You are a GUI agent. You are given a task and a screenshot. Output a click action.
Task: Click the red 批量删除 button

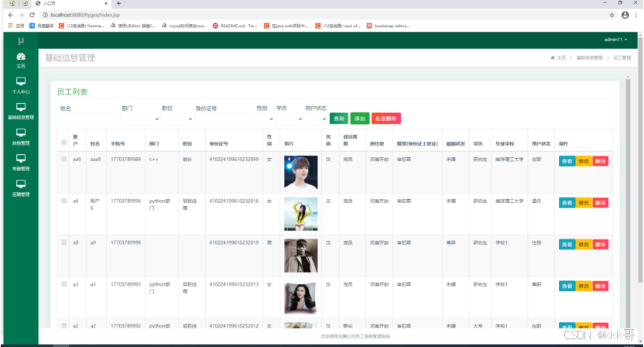click(x=386, y=119)
